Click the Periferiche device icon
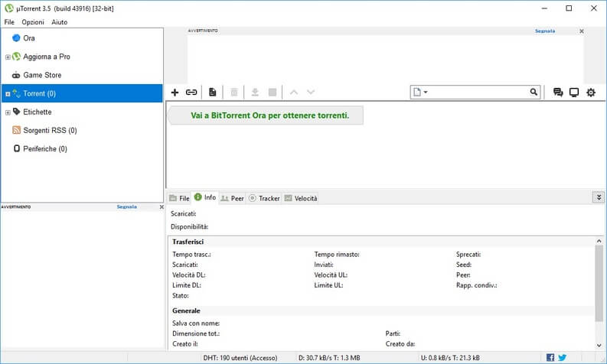This screenshot has height=364, width=607. tap(17, 148)
